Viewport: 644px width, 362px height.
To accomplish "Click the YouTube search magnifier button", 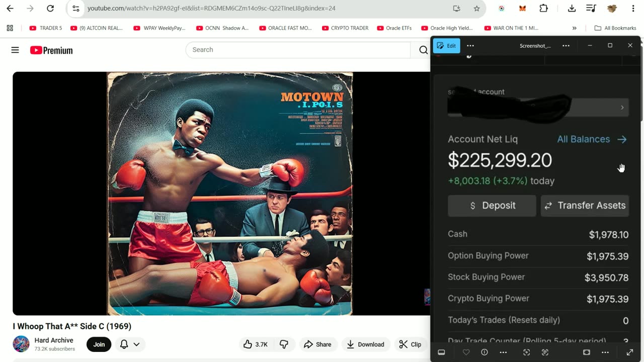I will coord(423,50).
